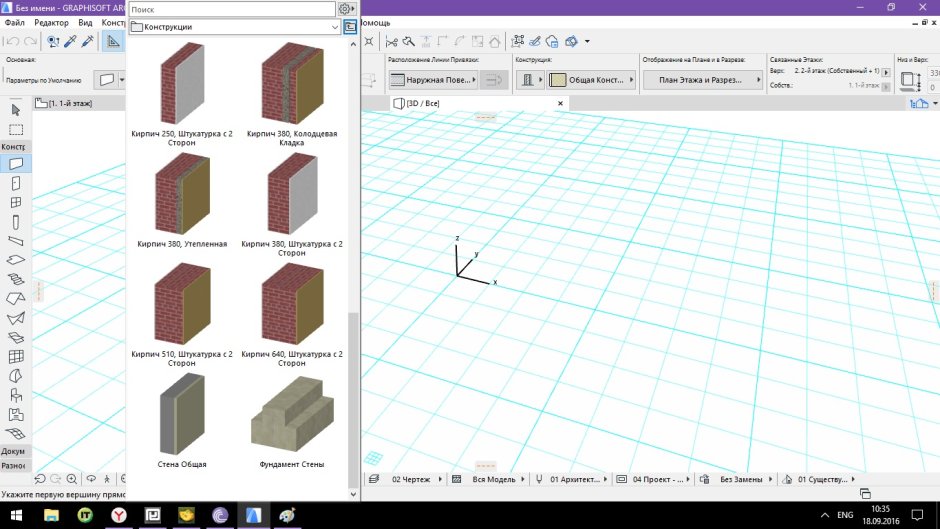Viewport: 940px width, 529px height.
Task: Open the Конструкции folder dropdown
Action: (x=235, y=27)
